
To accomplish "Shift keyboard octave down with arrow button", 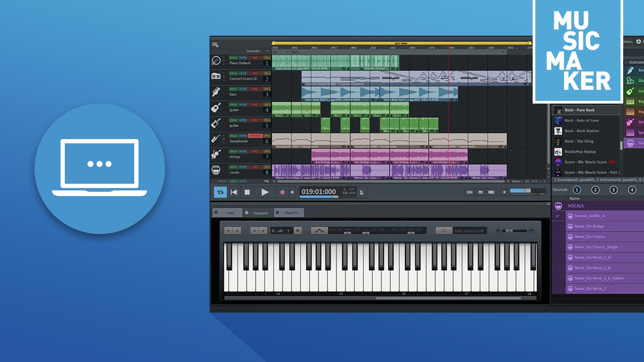I will pos(228,231).
